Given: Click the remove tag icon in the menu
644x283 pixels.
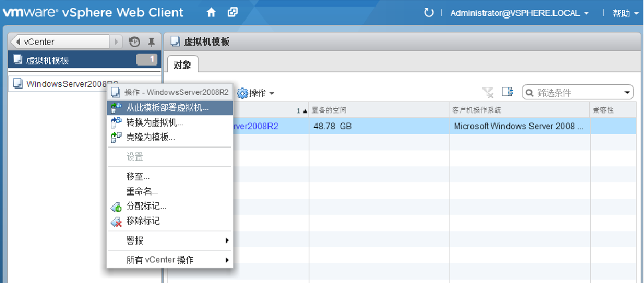Looking at the screenshot, I should pos(116,221).
